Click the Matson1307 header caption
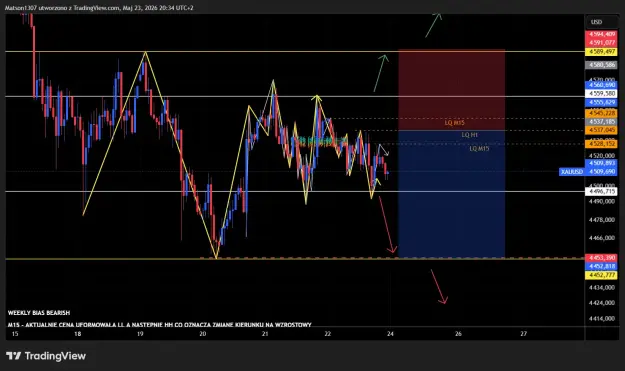Screen dimensions: 625x371 99,8
